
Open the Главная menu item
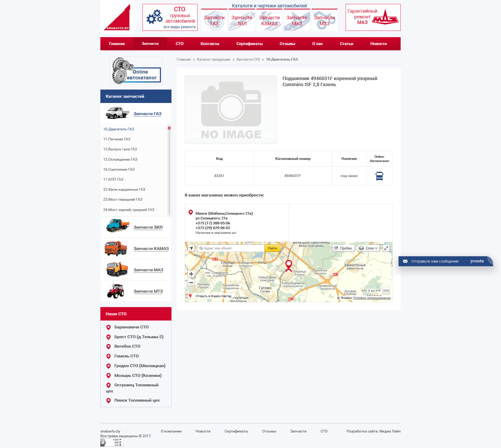pos(117,44)
